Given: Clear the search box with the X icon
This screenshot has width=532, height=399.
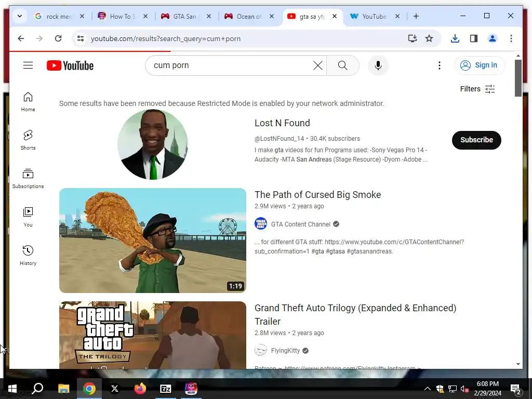Looking at the screenshot, I should pos(318,65).
